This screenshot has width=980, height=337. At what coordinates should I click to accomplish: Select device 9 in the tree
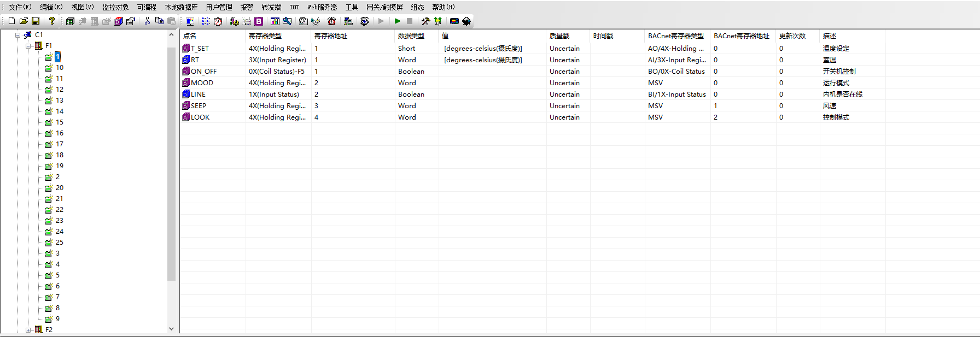tap(57, 319)
